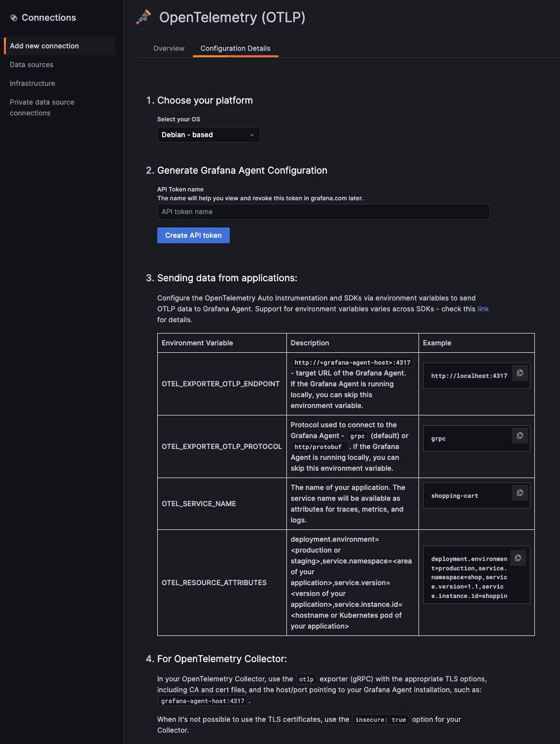Click the OpenTelemetry (OTLP) logo icon

click(144, 16)
